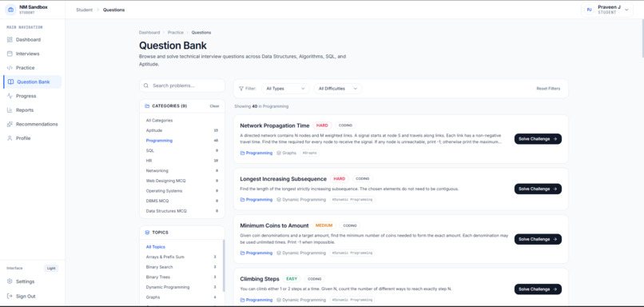Select Question Bank in the sidebar
Viewport: 644px width, 307px height.
33,82
